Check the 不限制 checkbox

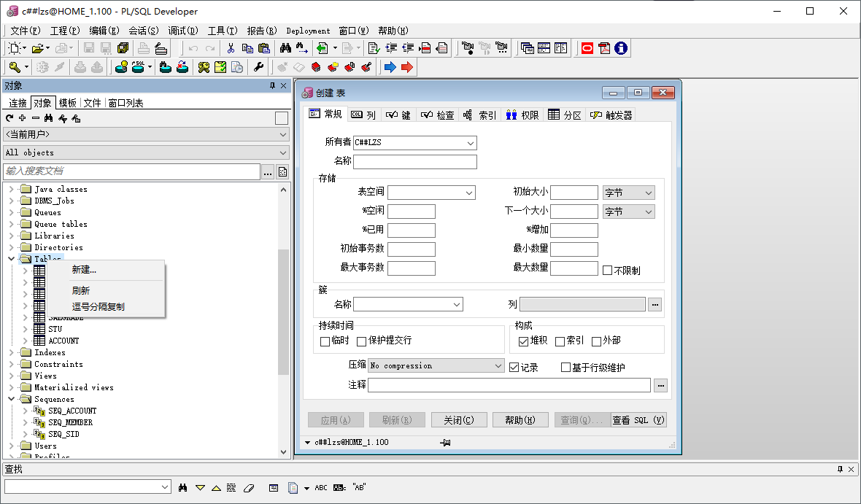[607, 270]
